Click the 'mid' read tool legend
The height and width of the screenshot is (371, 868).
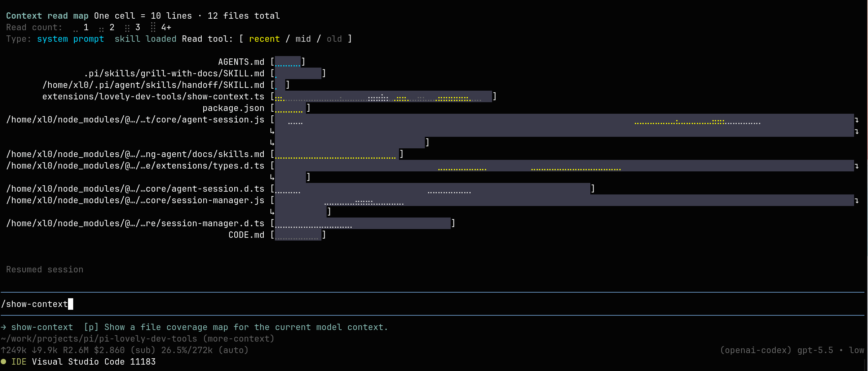(x=303, y=39)
